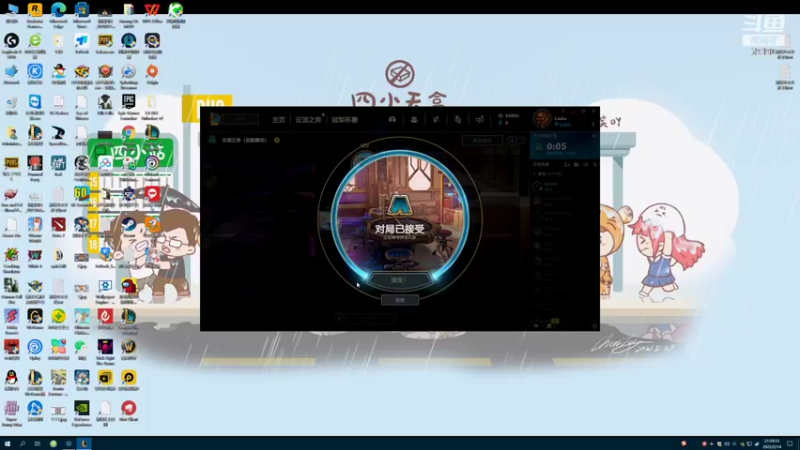Select the Uplay desktop icon

click(35, 350)
